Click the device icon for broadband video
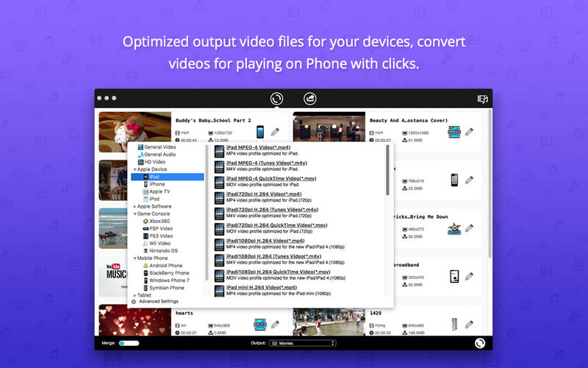Viewport: 588px width, 368px height. (454, 277)
